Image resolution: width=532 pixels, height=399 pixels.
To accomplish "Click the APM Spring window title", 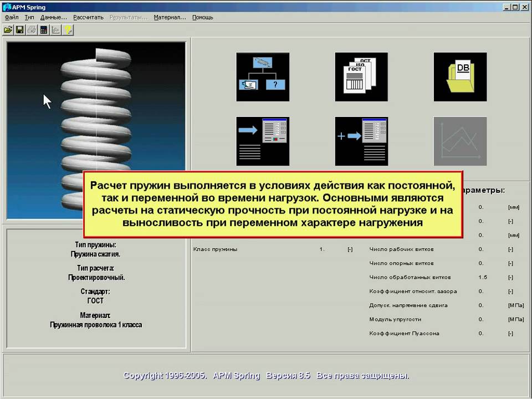I will click(x=29, y=7).
